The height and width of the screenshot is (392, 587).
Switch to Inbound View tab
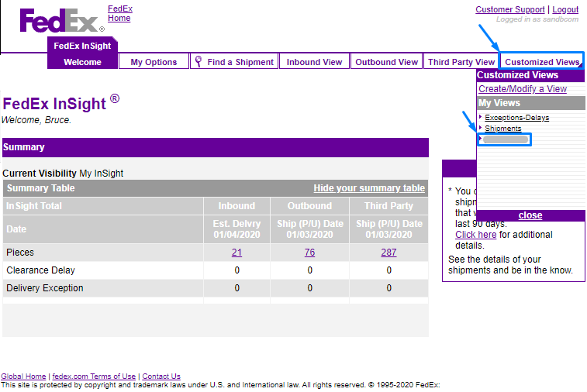click(315, 62)
